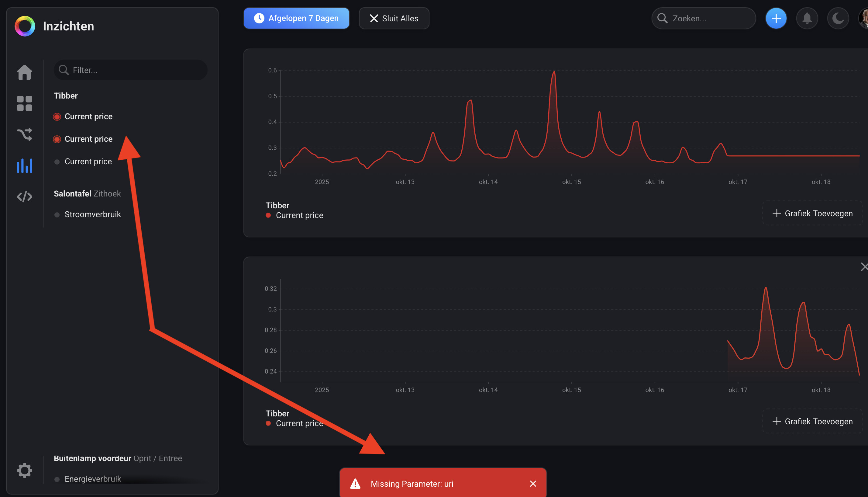Open the Devices grid icon
Image resolution: width=868 pixels, height=497 pixels.
point(25,103)
